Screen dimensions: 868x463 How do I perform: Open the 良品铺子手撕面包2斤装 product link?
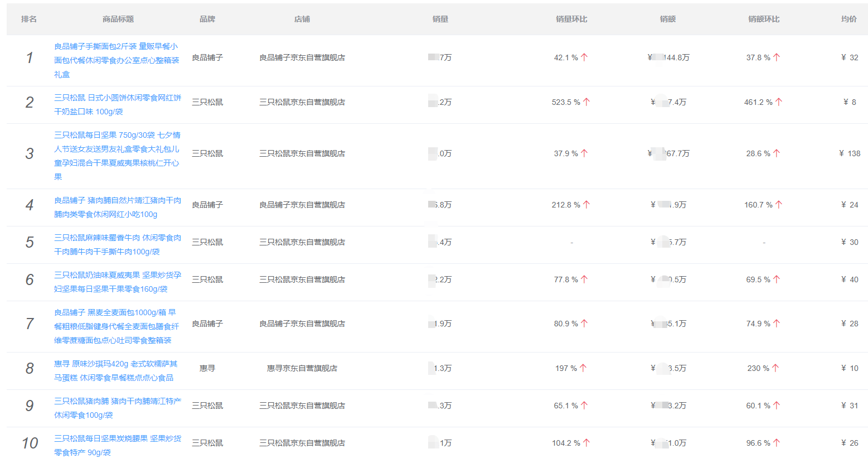[117, 60]
